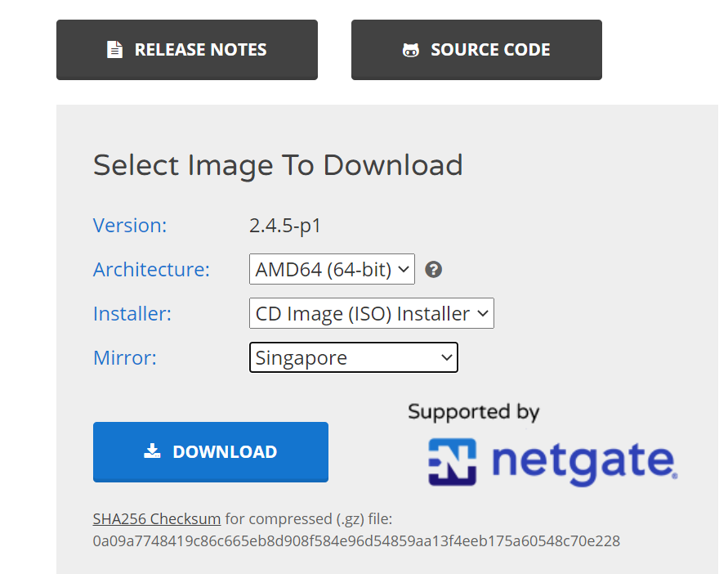This screenshot has width=728, height=574.
Task: Click the netgate wordmark text
Action: [x=584, y=462]
